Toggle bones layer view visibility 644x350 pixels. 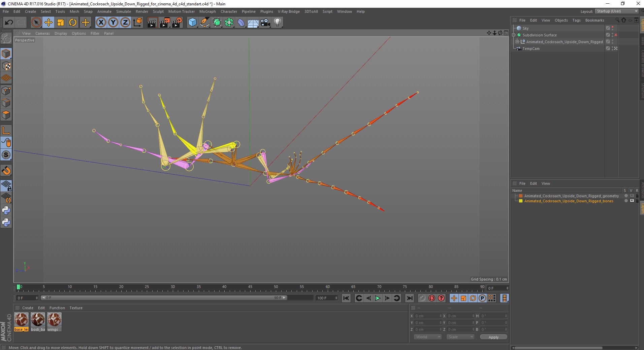(x=632, y=201)
